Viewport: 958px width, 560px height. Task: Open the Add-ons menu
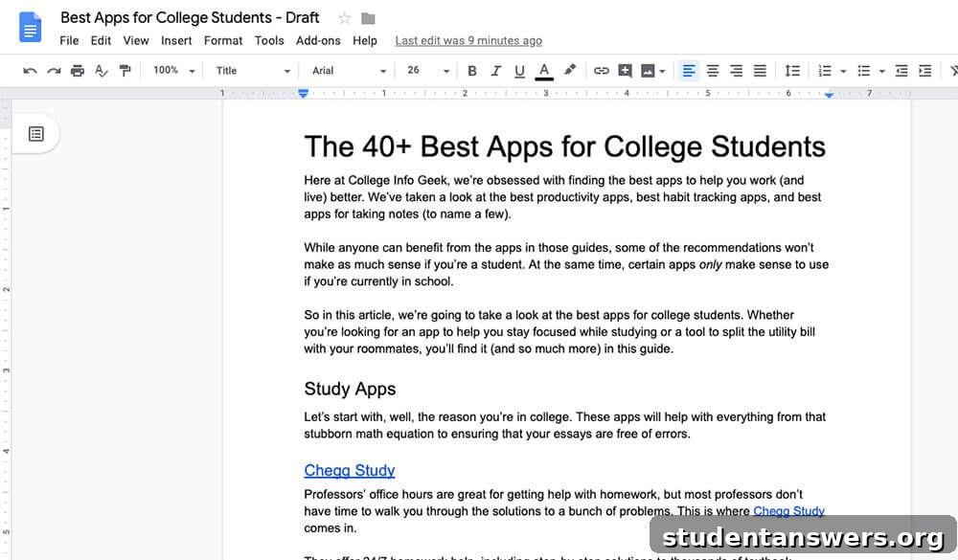coord(318,40)
